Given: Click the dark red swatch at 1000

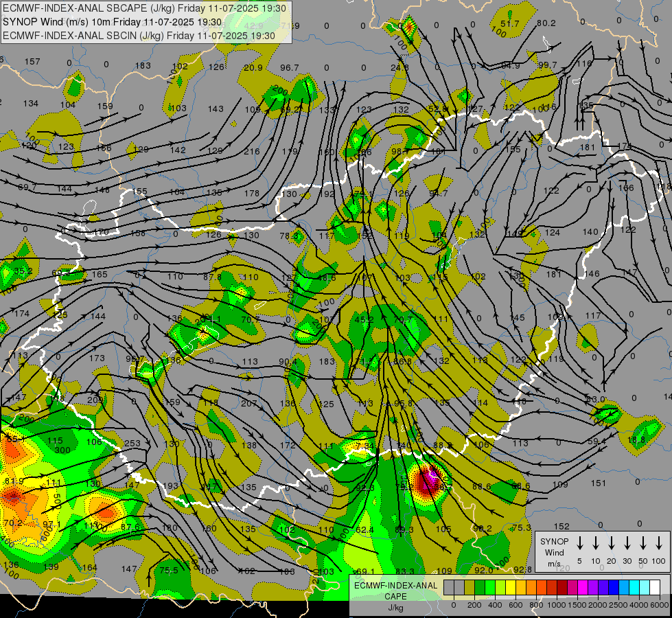Looking at the screenshot, I should (562, 587).
